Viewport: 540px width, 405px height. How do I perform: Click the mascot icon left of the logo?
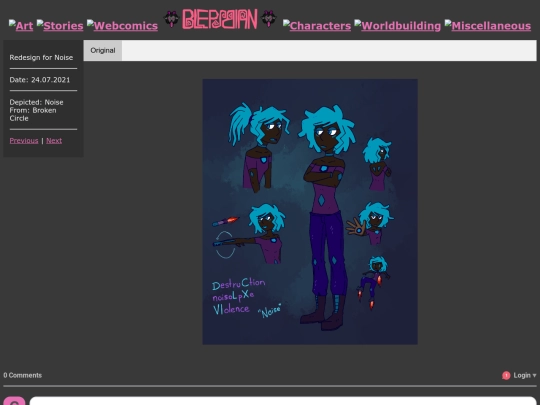pos(171,19)
